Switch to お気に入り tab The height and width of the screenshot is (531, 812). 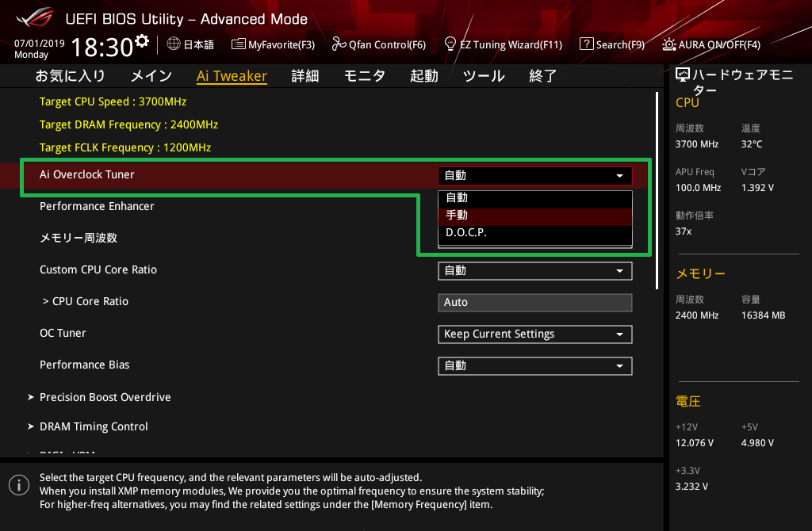coord(70,76)
